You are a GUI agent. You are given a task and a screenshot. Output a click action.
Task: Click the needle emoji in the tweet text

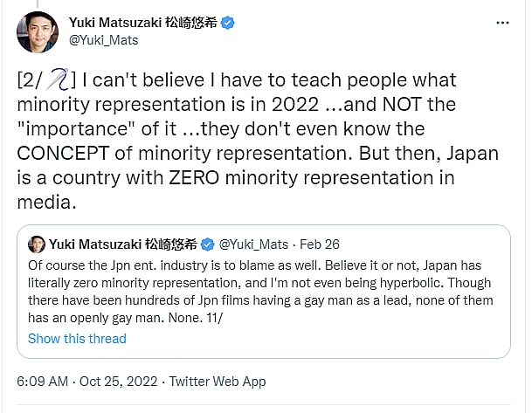(59, 81)
